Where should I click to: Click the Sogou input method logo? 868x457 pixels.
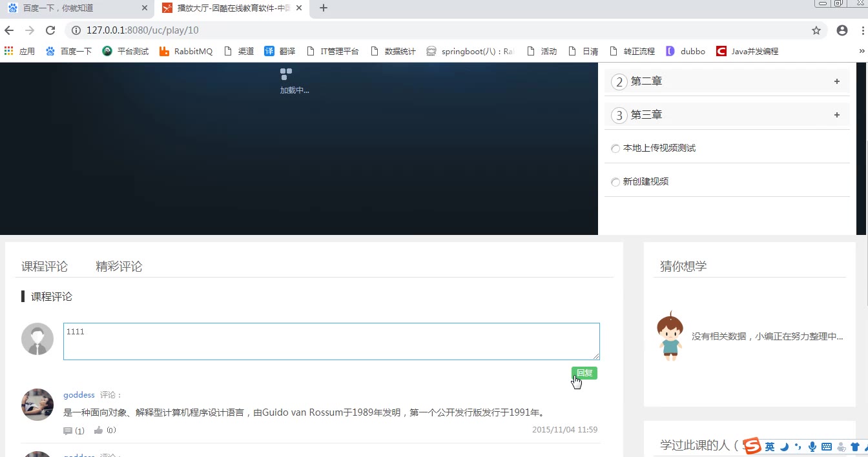pyautogui.click(x=752, y=446)
